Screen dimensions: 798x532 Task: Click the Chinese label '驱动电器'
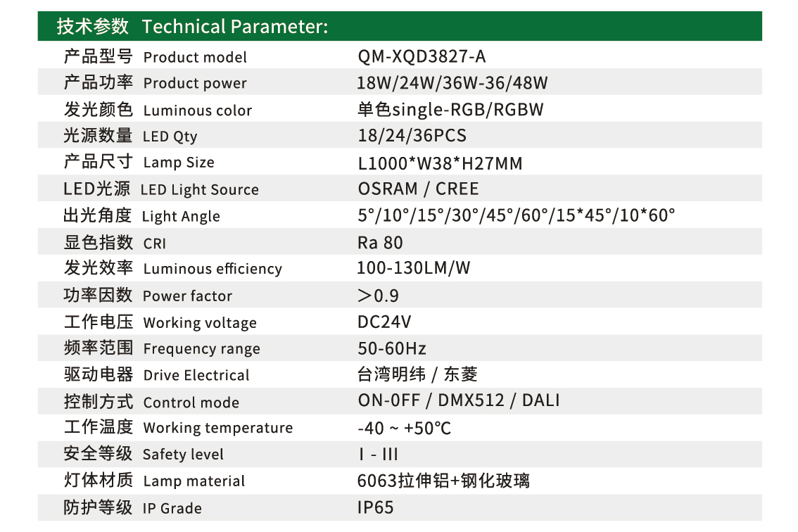pos(99,374)
